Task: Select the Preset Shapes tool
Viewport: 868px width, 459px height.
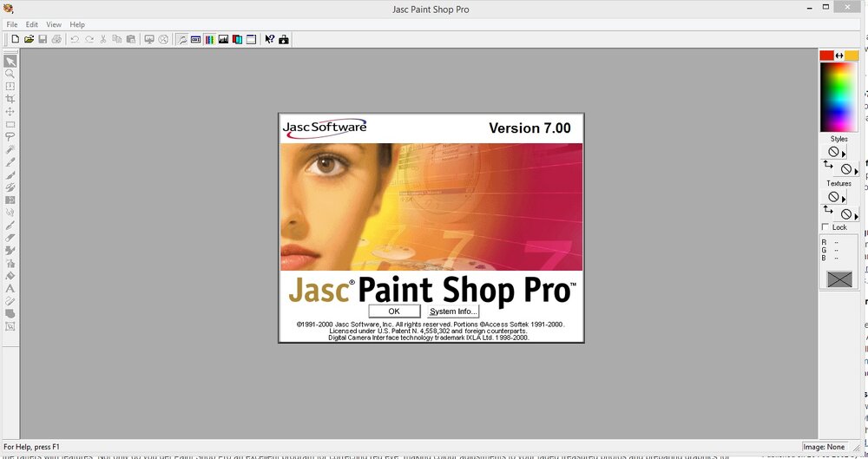Action: click(10, 313)
